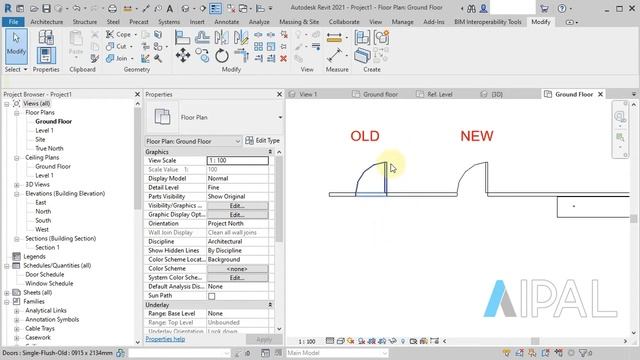Collapse the Views (all) tree node
The image size is (640, 360).
[7, 104]
